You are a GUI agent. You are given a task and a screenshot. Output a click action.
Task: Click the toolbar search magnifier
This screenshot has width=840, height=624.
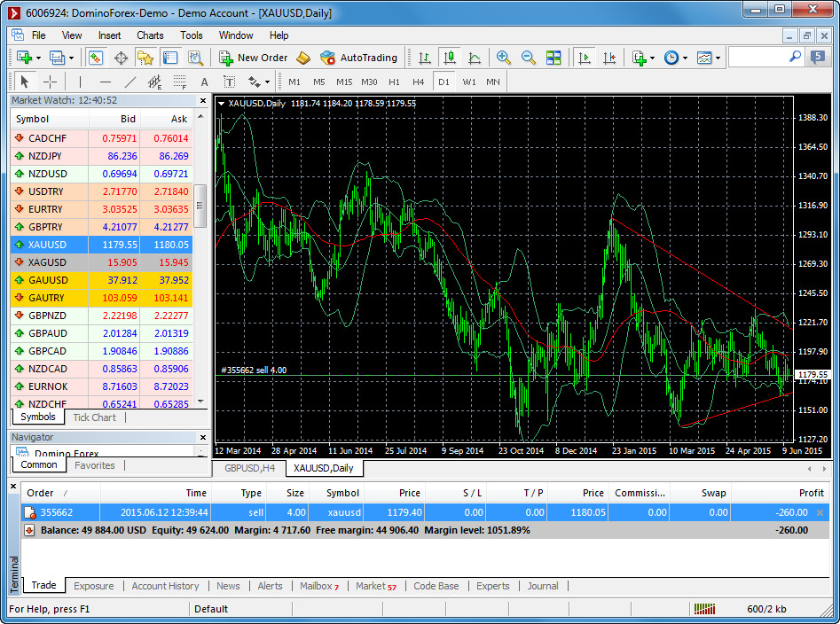[x=795, y=57]
